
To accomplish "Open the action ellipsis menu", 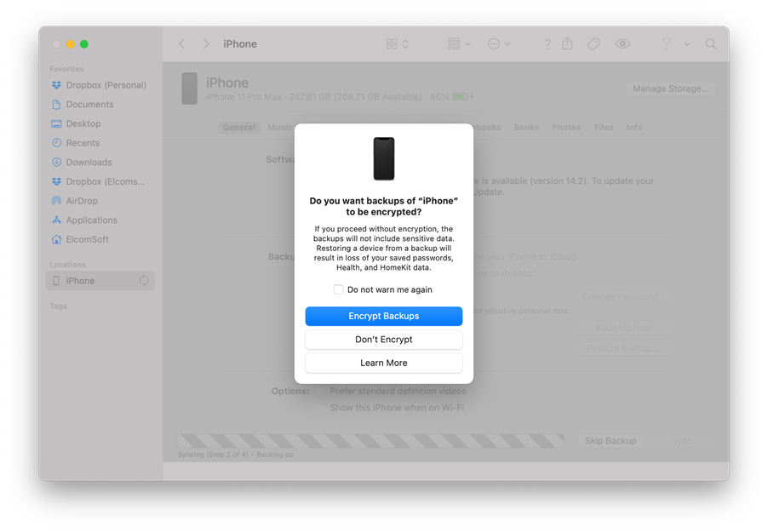I will point(499,44).
